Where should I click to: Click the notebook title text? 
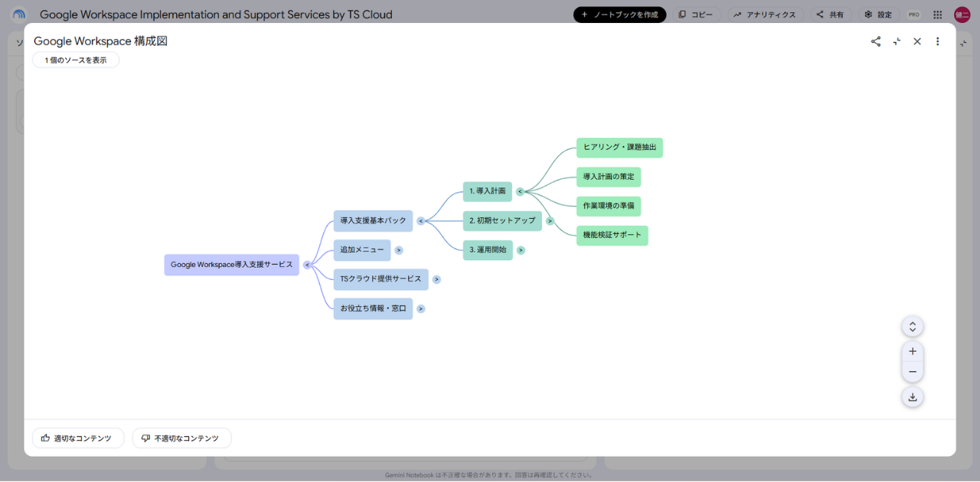tap(216, 15)
